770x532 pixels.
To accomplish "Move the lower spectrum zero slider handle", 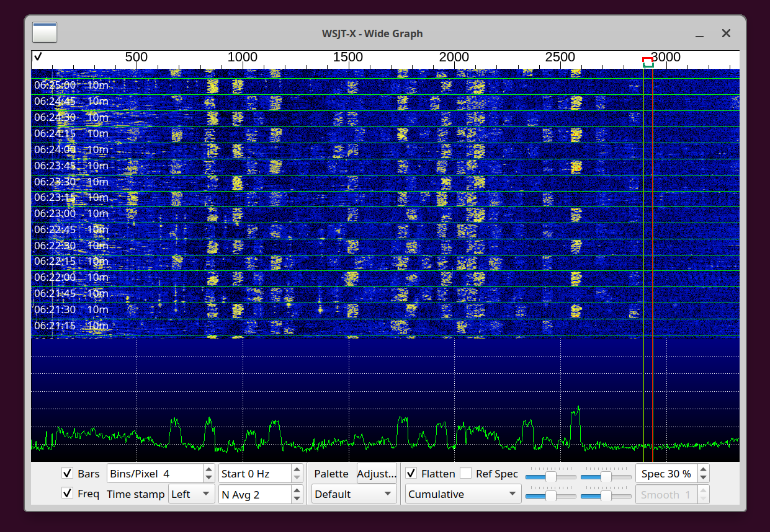I will tap(607, 495).
